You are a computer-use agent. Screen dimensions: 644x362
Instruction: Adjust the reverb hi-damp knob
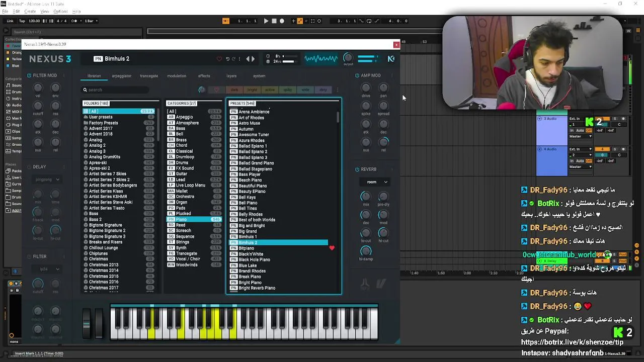[366, 251]
